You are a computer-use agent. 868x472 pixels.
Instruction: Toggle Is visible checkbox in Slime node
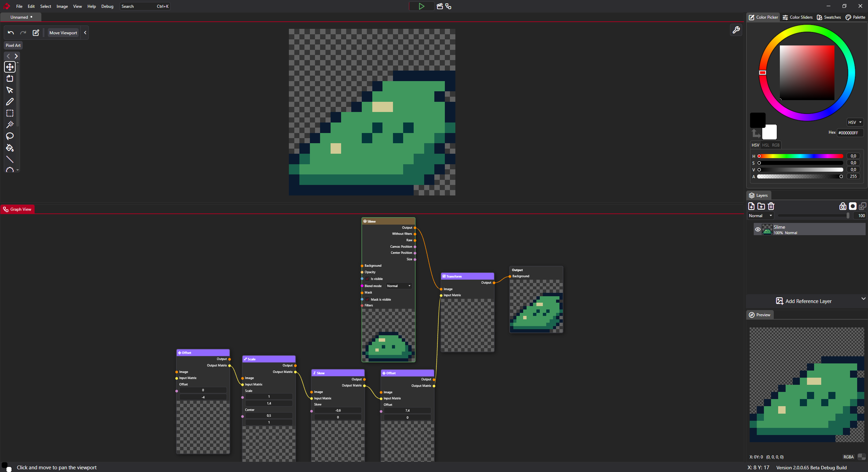pyautogui.click(x=367, y=279)
